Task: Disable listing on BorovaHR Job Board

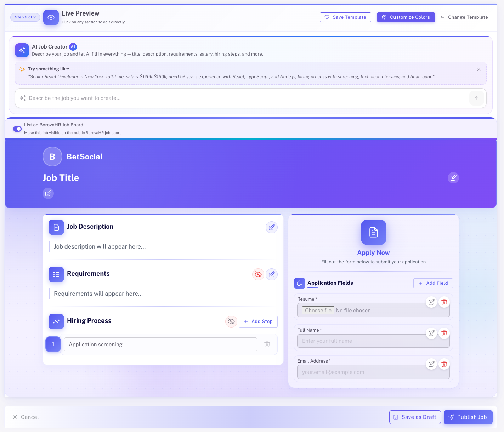Action: pos(17,129)
